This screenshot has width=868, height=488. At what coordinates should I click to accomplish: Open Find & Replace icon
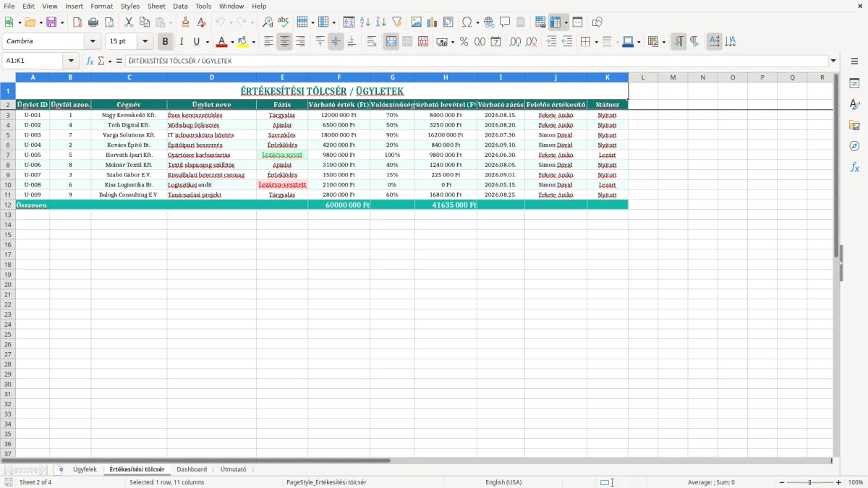pos(268,22)
